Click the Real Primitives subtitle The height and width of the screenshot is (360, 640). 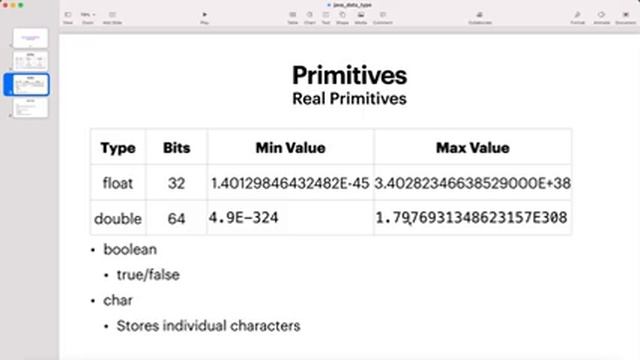point(349,99)
